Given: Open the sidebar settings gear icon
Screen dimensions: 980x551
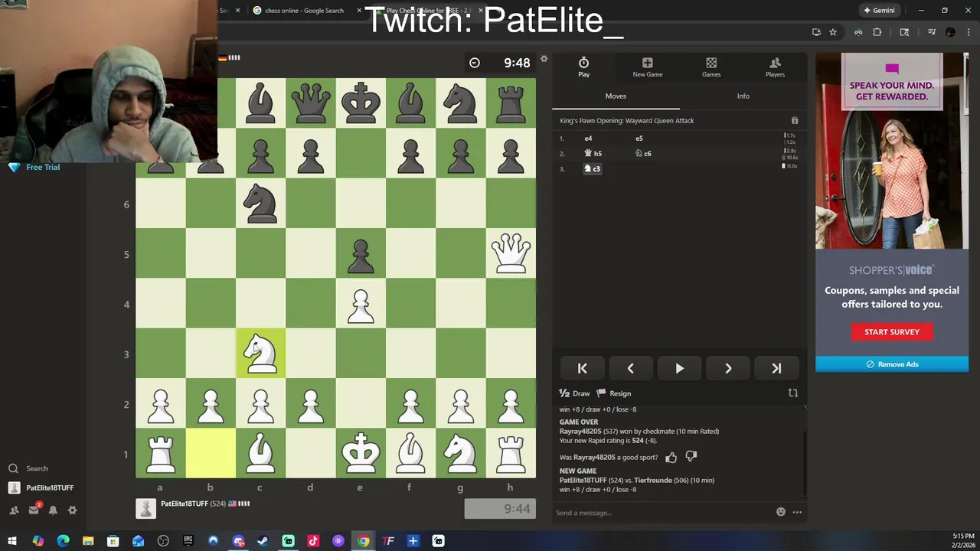Looking at the screenshot, I should click(72, 510).
